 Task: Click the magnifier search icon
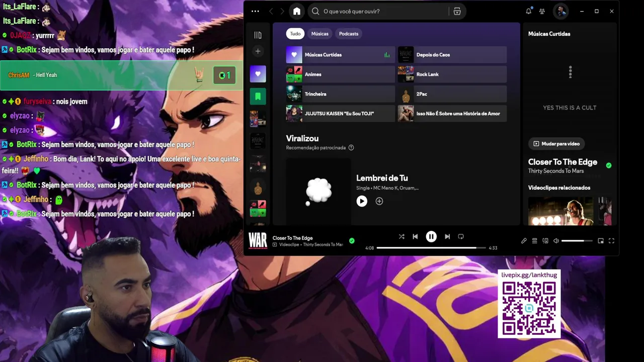315,11
